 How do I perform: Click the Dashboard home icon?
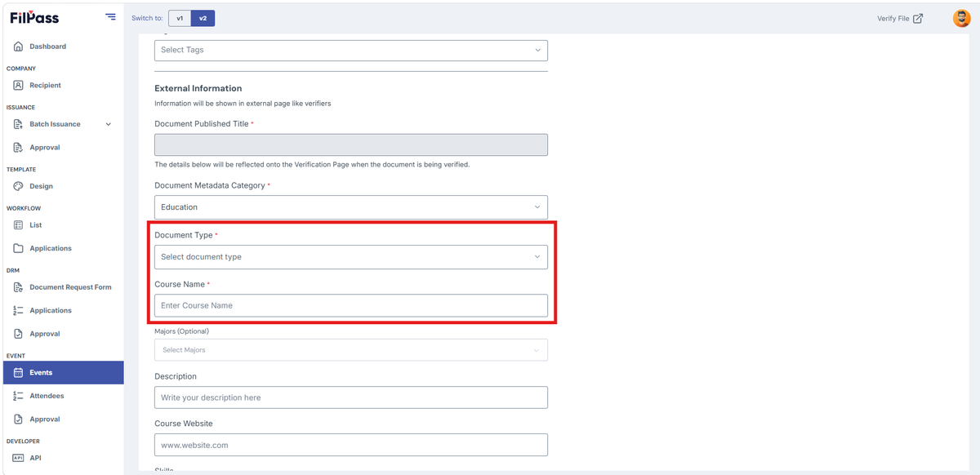click(19, 47)
